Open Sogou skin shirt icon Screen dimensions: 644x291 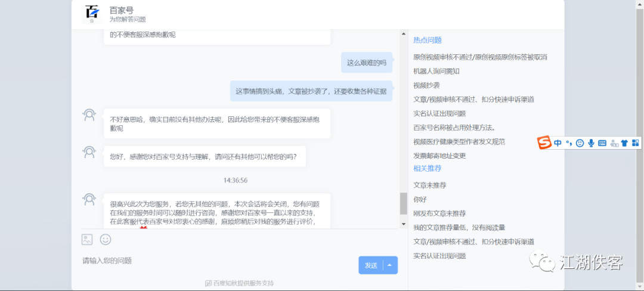coord(625,143)
